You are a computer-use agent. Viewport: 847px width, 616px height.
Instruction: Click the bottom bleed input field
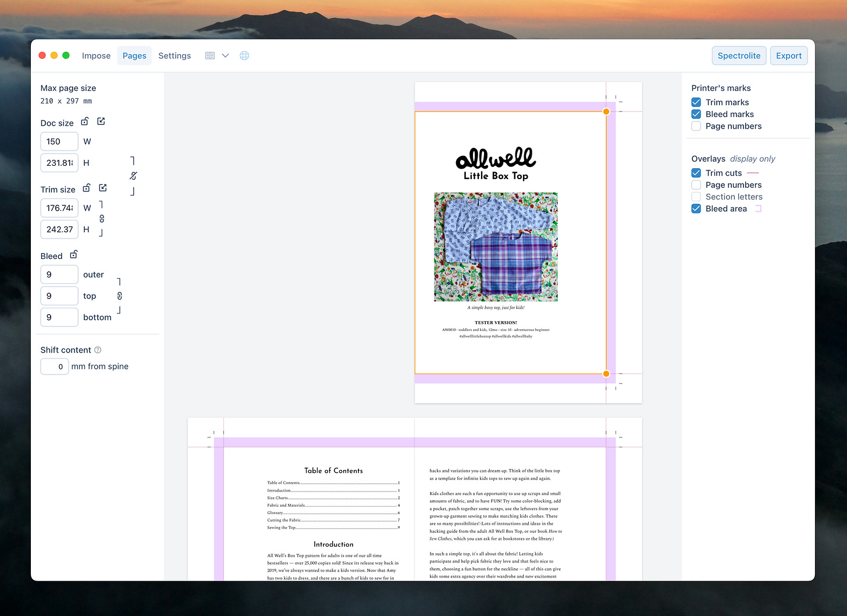point(59,317)
